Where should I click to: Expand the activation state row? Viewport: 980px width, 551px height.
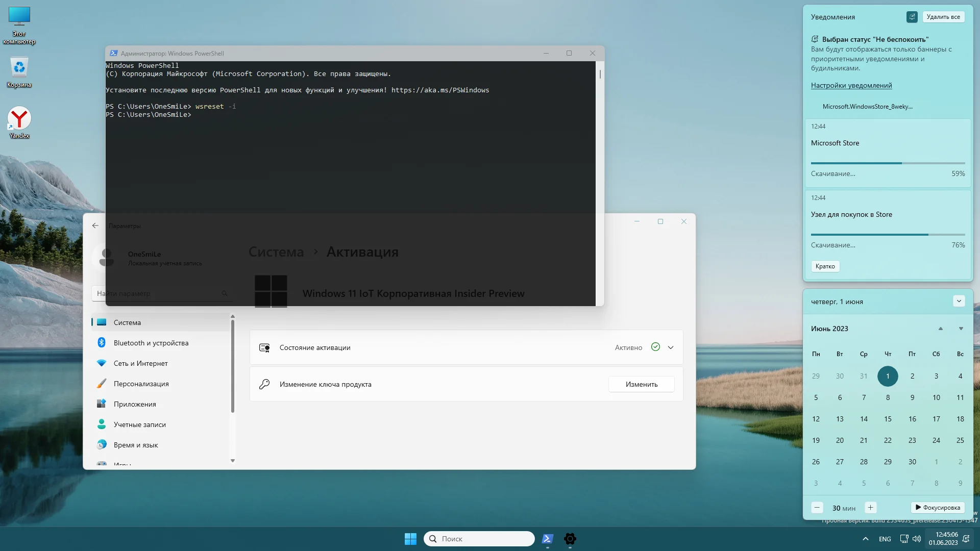(x=671, y=347)
